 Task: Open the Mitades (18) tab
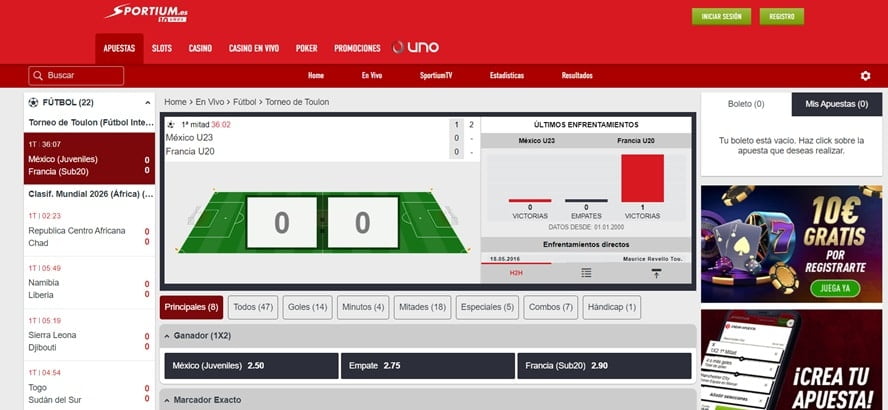(422, 307)
